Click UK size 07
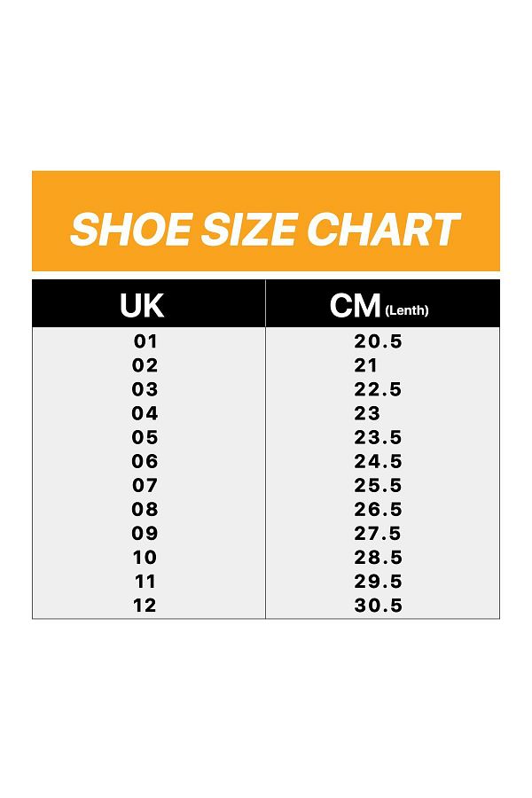Viewport: 532px width, 798px height. [145, 485]
